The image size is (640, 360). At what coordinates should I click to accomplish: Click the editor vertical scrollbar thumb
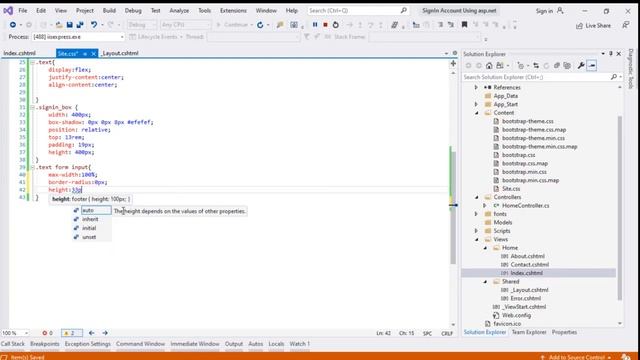tap(453, 208)
